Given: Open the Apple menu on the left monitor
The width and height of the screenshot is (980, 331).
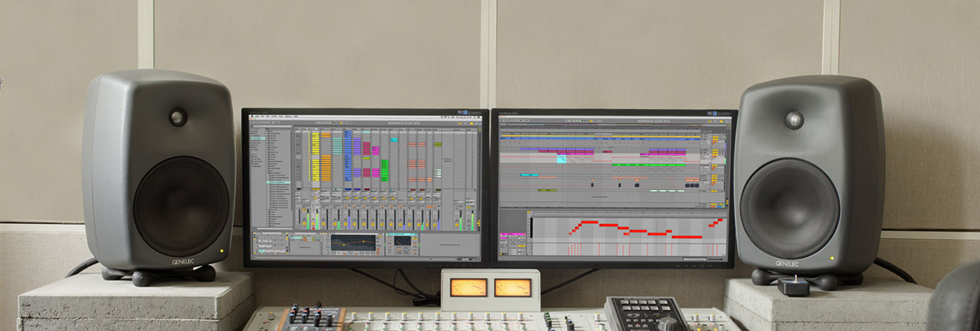Looking at the screenshot, I should click(x=253, y=116).
